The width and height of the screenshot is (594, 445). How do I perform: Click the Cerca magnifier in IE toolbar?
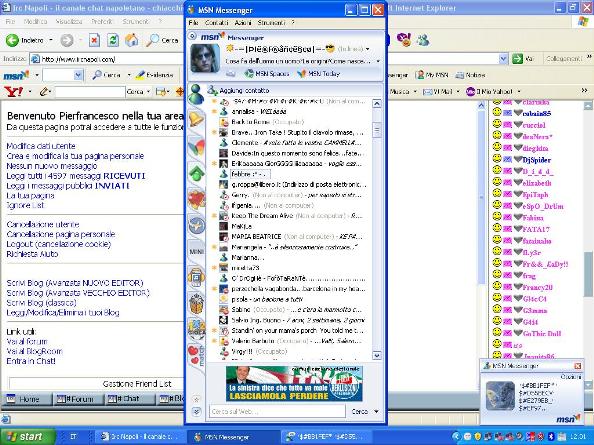153,40
